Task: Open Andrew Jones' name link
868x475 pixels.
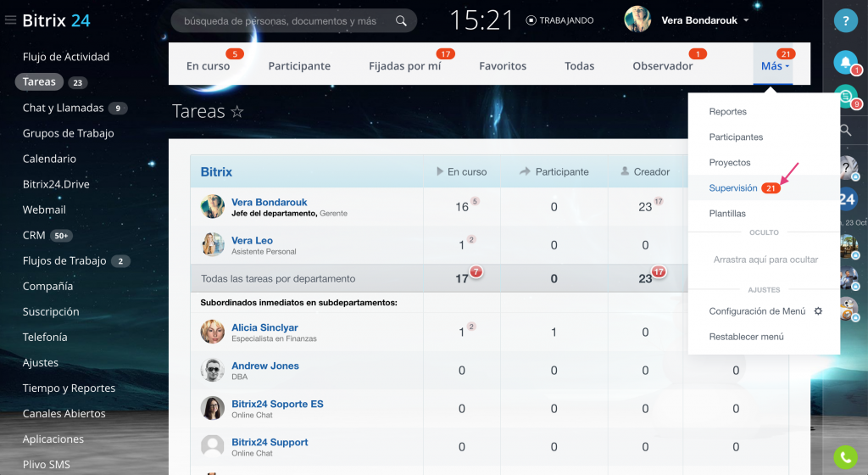Action: point(265,366)
